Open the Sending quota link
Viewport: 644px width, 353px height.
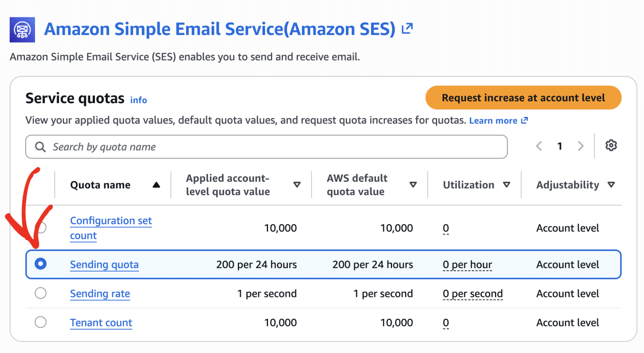coord(104,265)
